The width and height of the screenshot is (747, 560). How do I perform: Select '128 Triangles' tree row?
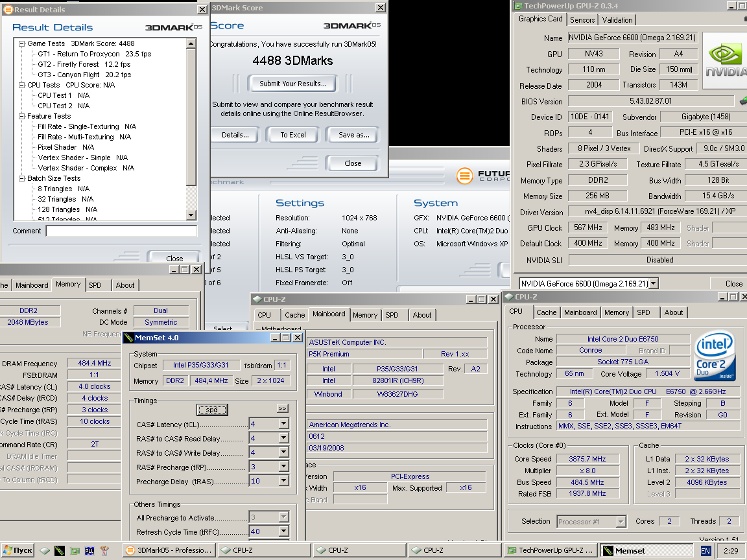(67, 209)
